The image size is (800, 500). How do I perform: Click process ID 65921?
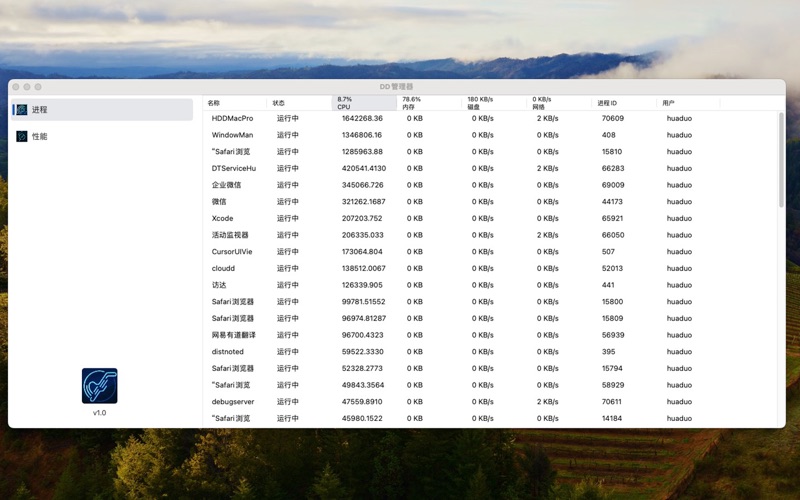612,218
